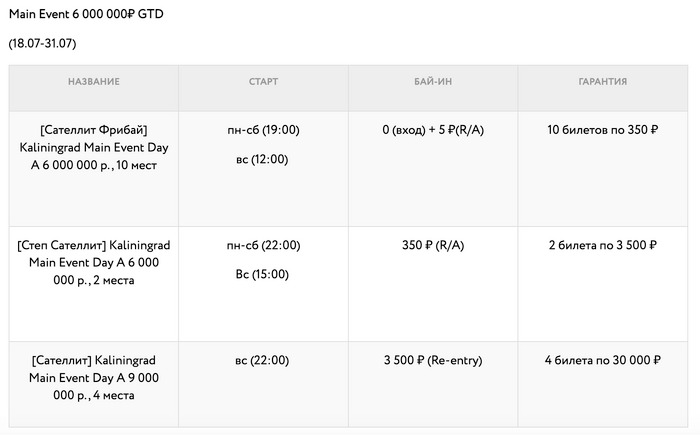
Task: Click the '10 билетов по 350 ₽' guarantee
Action: [x=602, y=130]
